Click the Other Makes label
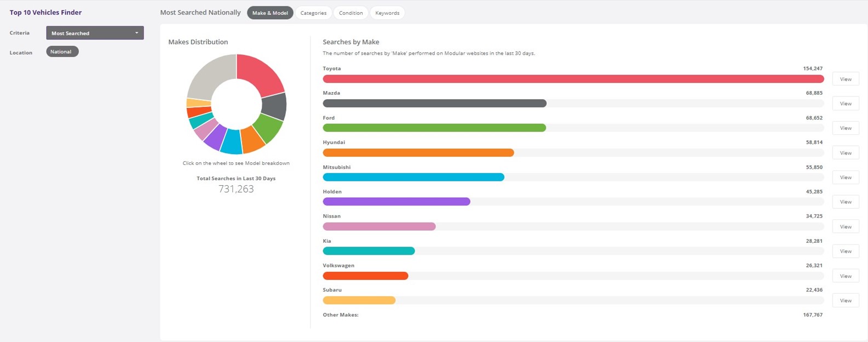The width and height of the screenshot is (868, 342). point(341,315)
